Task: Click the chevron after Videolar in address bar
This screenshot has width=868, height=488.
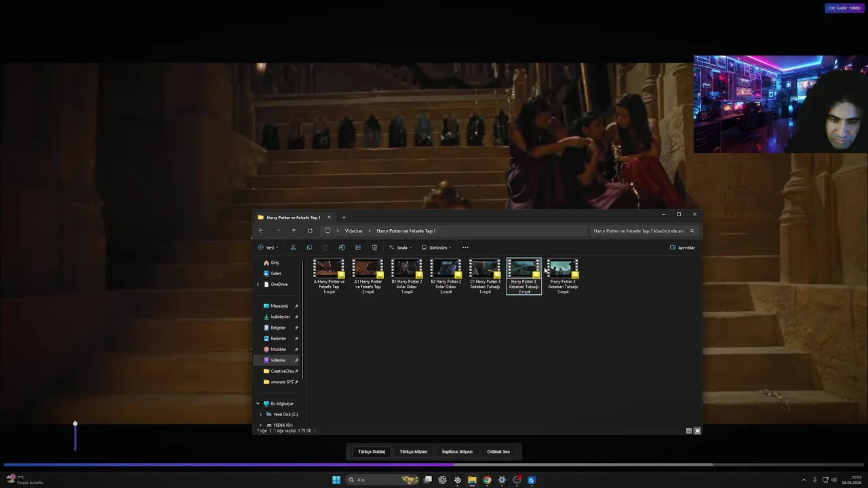Action: pyautogui.click(x=370, y=231)
